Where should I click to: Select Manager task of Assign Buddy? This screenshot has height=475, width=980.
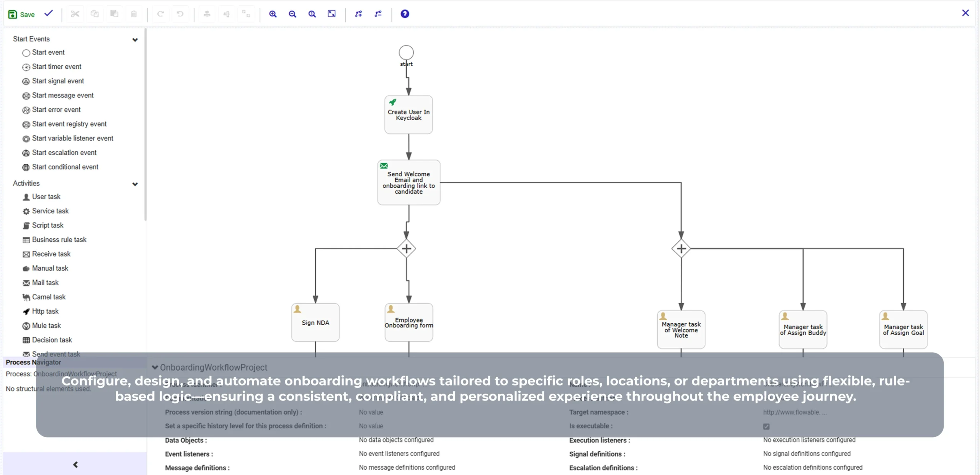pos(803,330)
